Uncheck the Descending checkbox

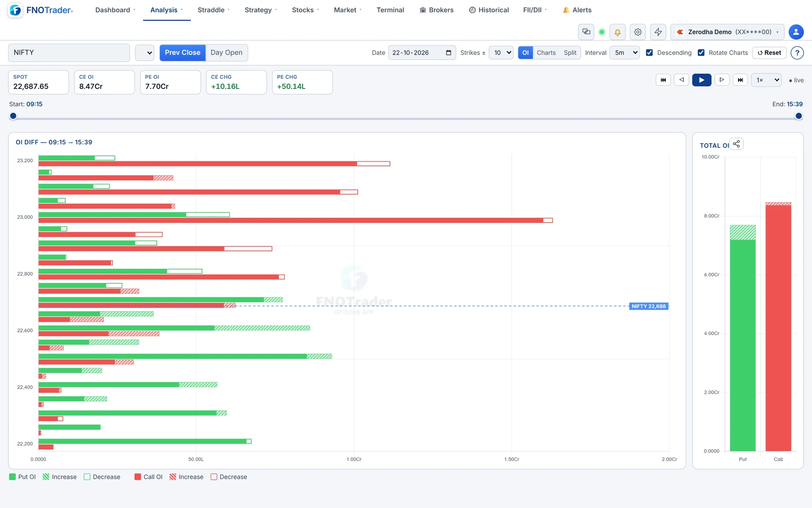649,52
